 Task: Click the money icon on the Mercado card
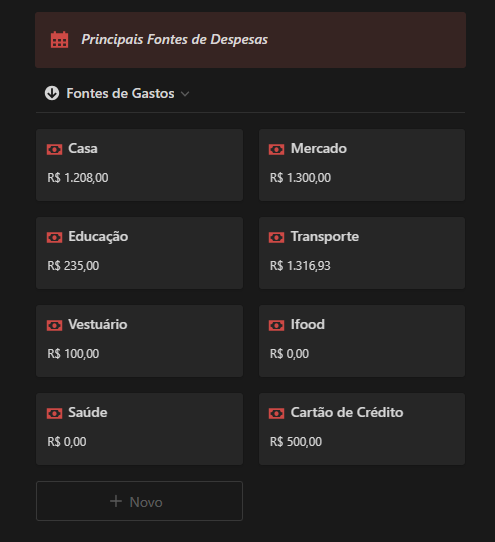[x=277, y=149]
